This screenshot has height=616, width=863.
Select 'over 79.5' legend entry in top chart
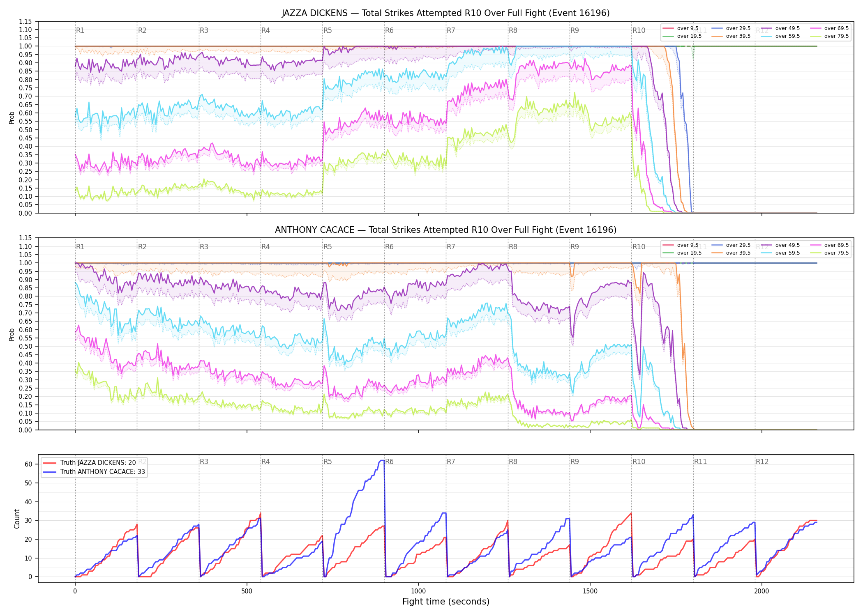829,36
